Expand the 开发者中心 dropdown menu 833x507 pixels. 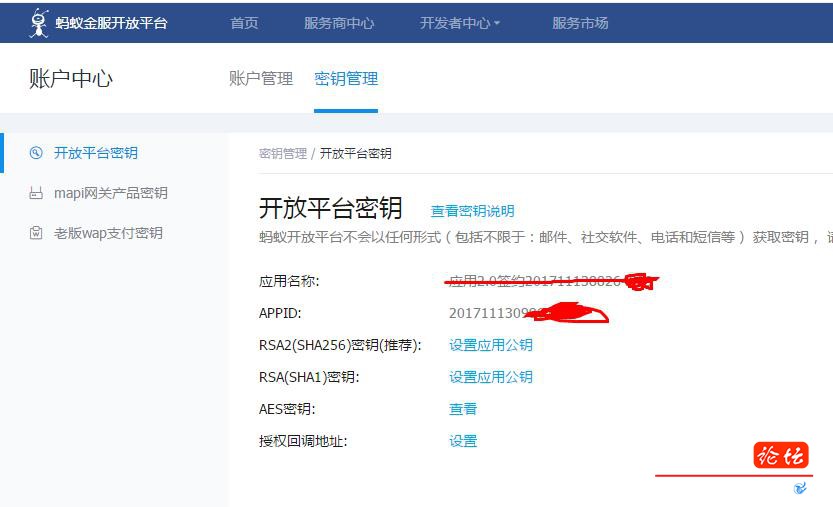click(x=460, y=23)
